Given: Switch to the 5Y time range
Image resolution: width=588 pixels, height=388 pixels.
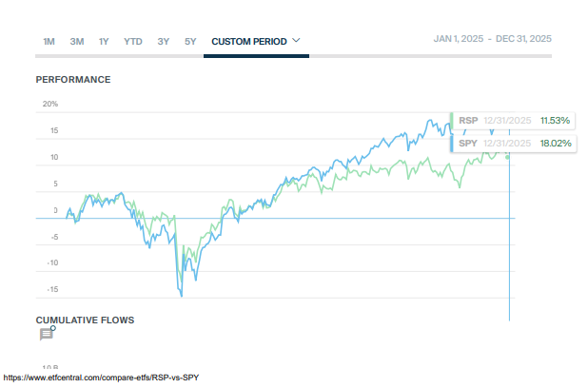Looking at the screenshot, I should (190, 42).
